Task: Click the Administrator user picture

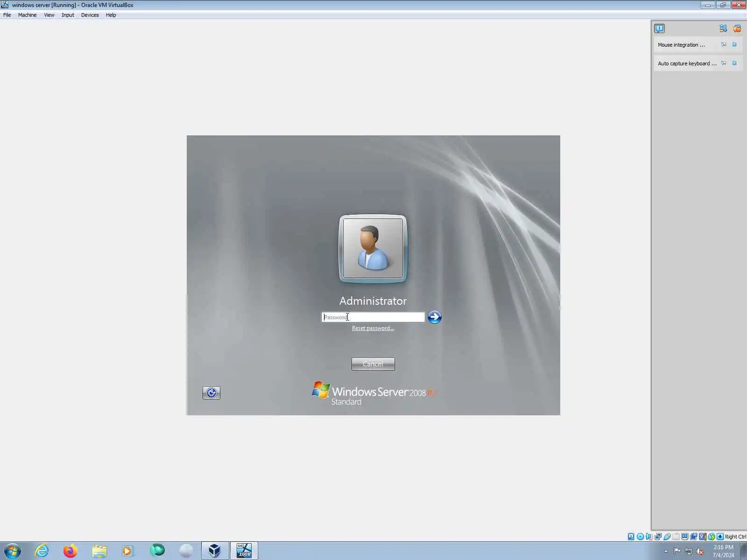Action: tap(373, 249)
